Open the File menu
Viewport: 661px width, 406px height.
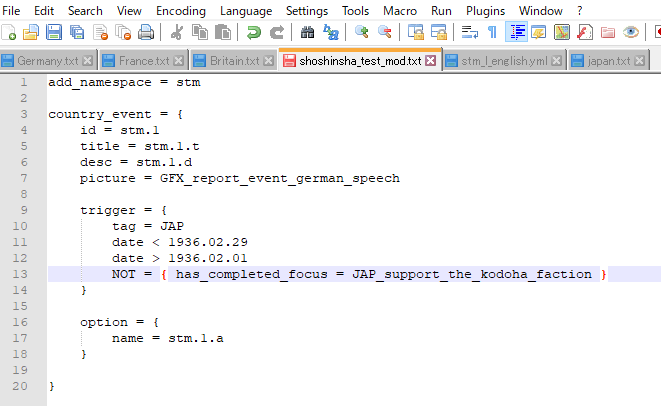11,11
